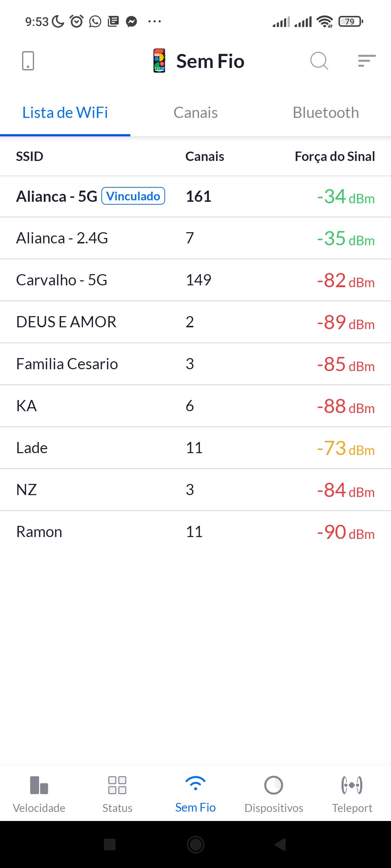Sort by the Força do Sinal column header
The width and height of the screenshot is (391, 868).
[x=335, y=157]
